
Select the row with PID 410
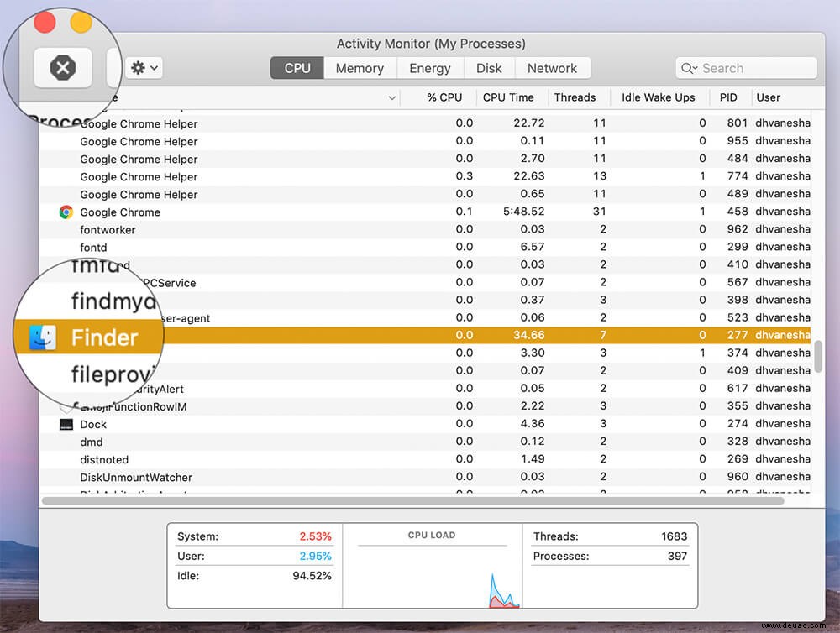click(x=425, y=264)
